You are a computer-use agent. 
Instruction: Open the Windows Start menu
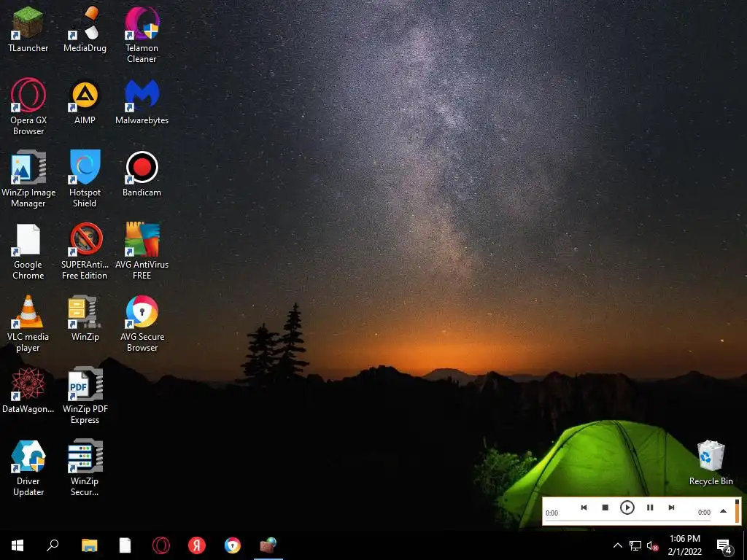(x=18, y=545)
